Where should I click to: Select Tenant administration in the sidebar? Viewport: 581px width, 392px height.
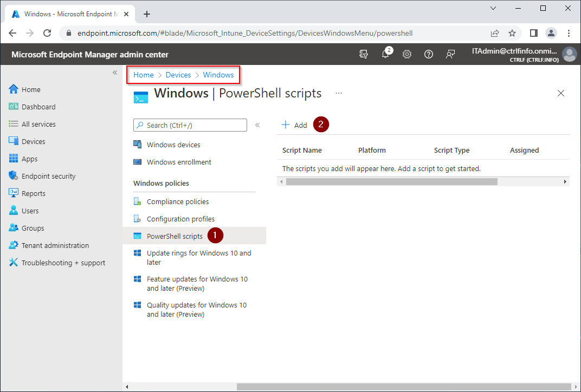pos(55,245)
